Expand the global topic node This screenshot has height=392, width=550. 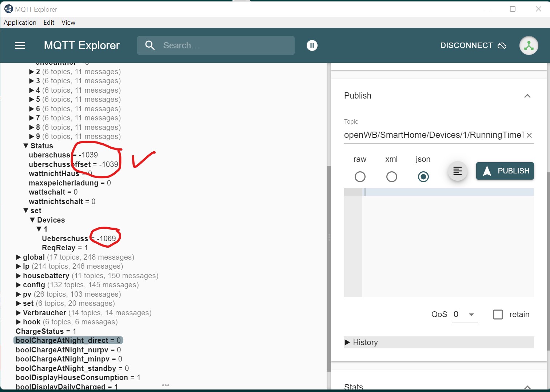pyautogui.click(x=19, y=257)
